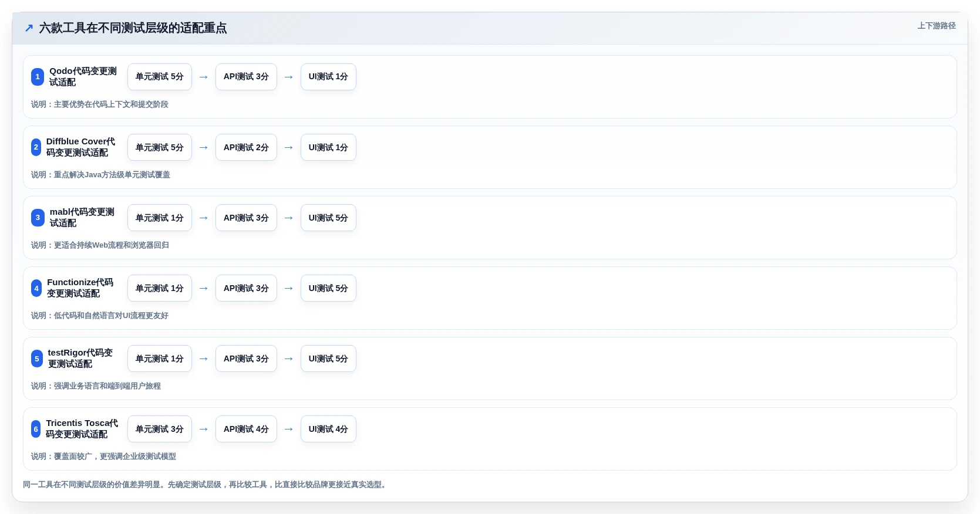Click the 上下游路径 label
This screenshot has width=980, height=514.
coord(937,26)
